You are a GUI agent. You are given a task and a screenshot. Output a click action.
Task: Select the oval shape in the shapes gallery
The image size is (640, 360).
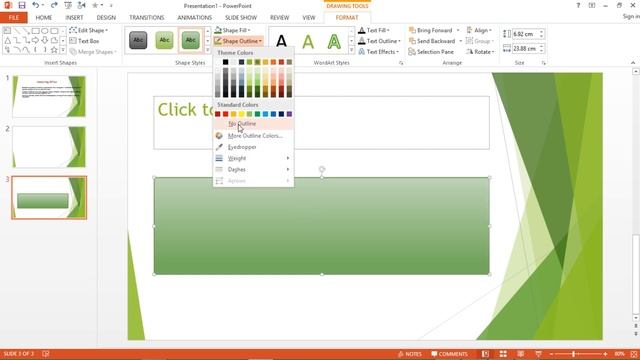(44, 31)
